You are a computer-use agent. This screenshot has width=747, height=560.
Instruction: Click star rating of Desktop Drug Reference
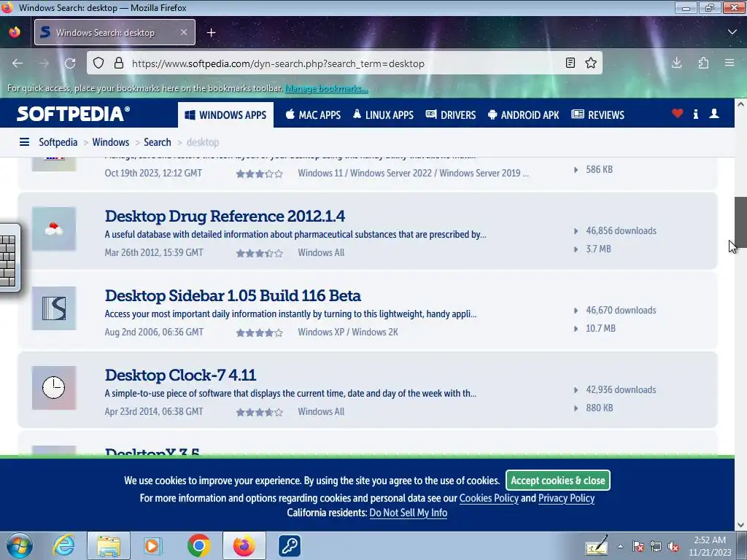click(260, 253)
